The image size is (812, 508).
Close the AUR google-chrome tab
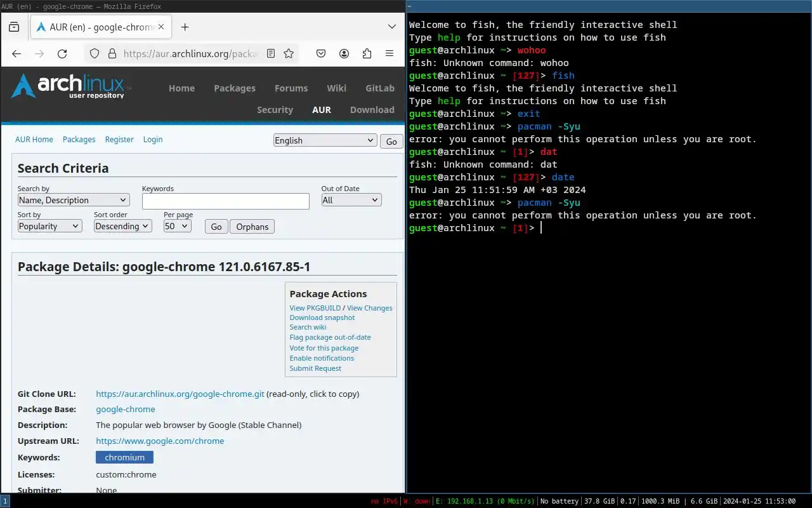coord(161,27)
